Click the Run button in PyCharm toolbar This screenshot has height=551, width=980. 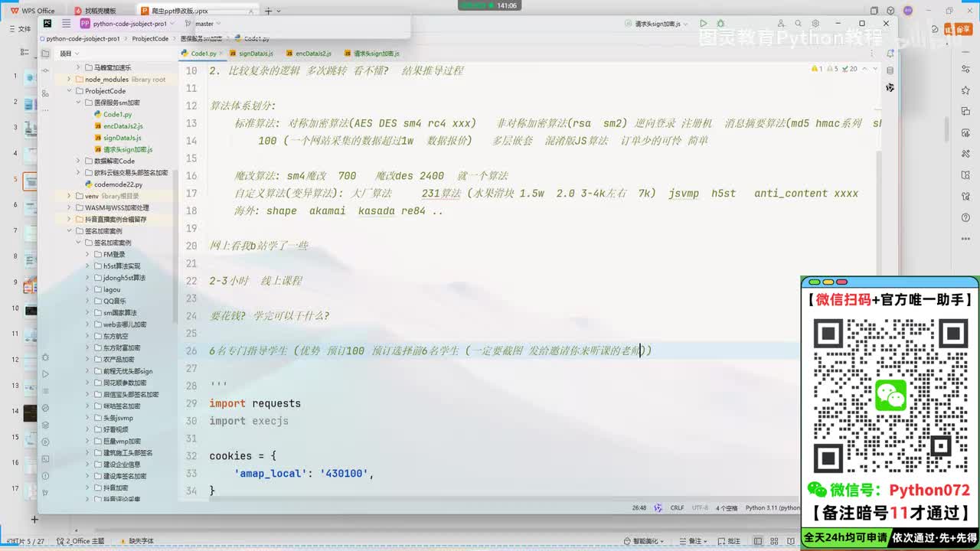click(704, 24)
